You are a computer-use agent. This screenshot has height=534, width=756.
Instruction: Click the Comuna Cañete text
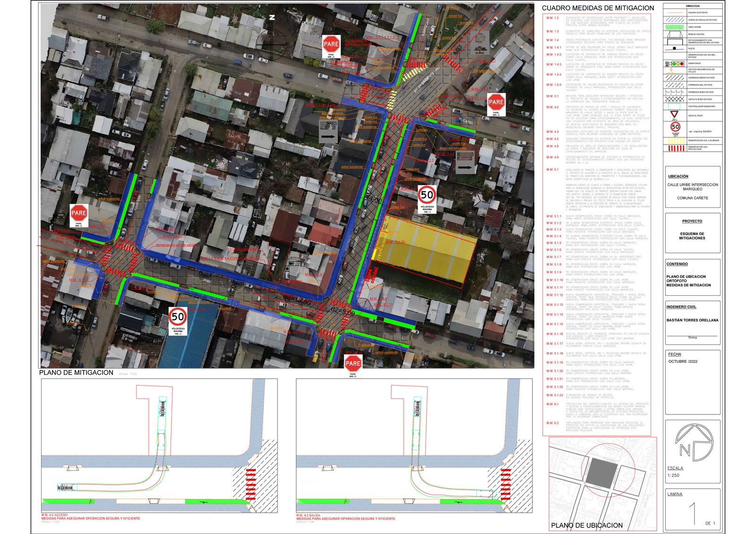coord(693,198)
